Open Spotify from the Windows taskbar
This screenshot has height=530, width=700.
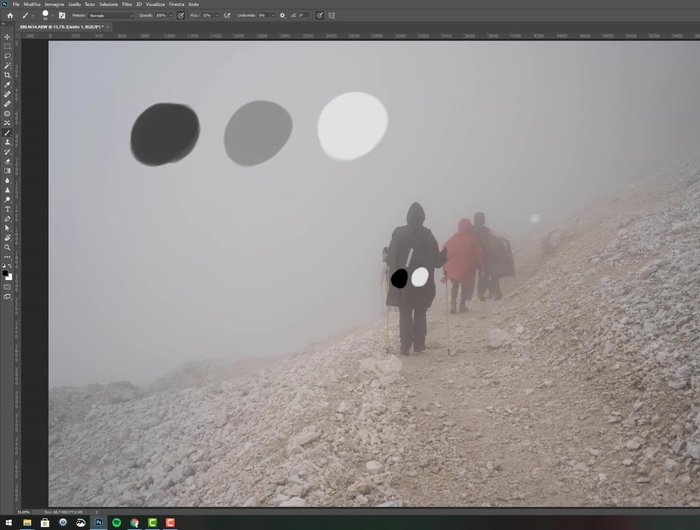tap(117, 522)
